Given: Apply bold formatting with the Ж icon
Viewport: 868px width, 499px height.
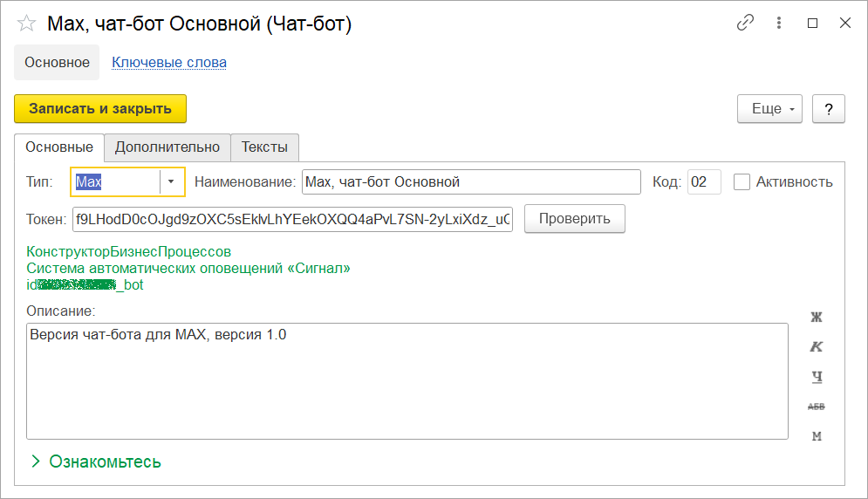Looking at the screenshot, I should 817,317.
